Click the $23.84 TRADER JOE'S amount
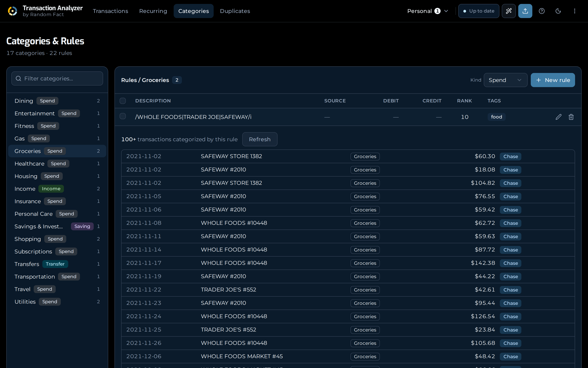Viewport: 588px width, 368px height. point(485,330)
